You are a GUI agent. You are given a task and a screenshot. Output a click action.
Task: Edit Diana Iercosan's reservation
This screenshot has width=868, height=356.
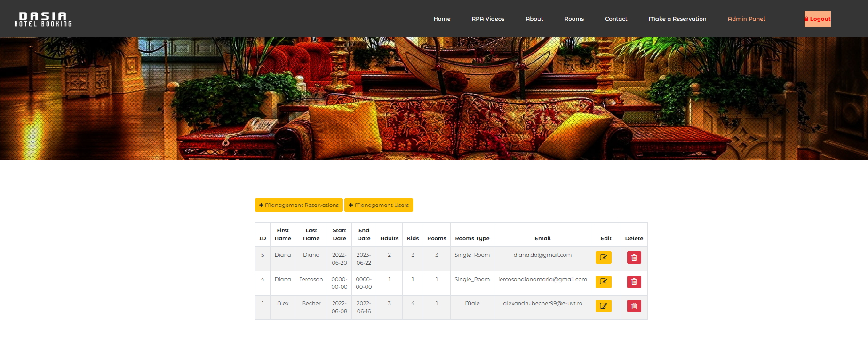click(x=603, y=282)
